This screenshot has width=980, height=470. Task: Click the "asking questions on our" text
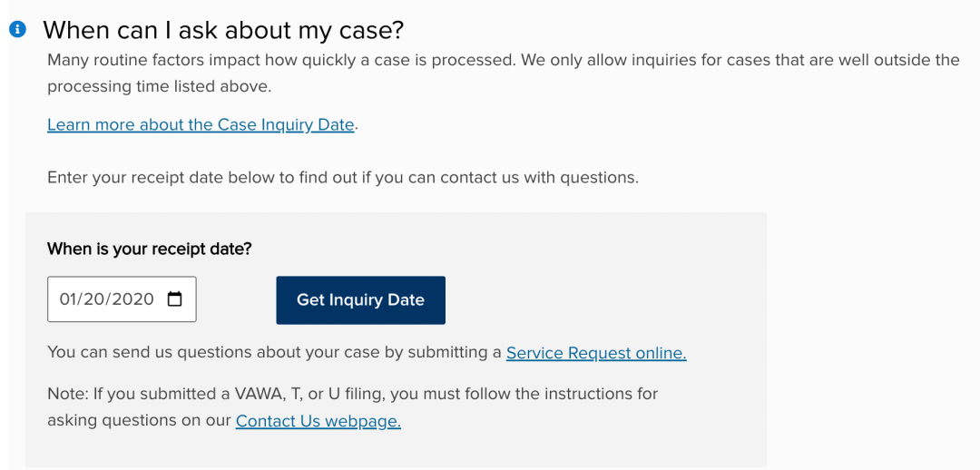[x=140, y=420]
